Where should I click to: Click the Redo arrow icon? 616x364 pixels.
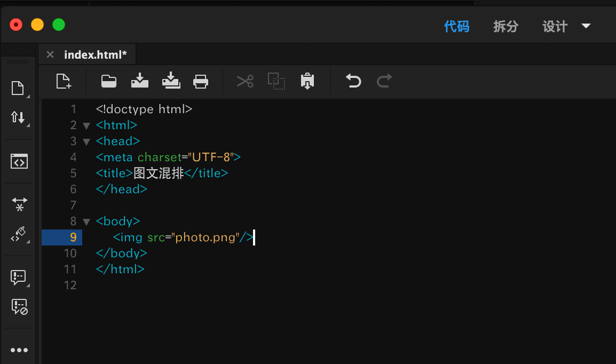(x=384, y=81)
